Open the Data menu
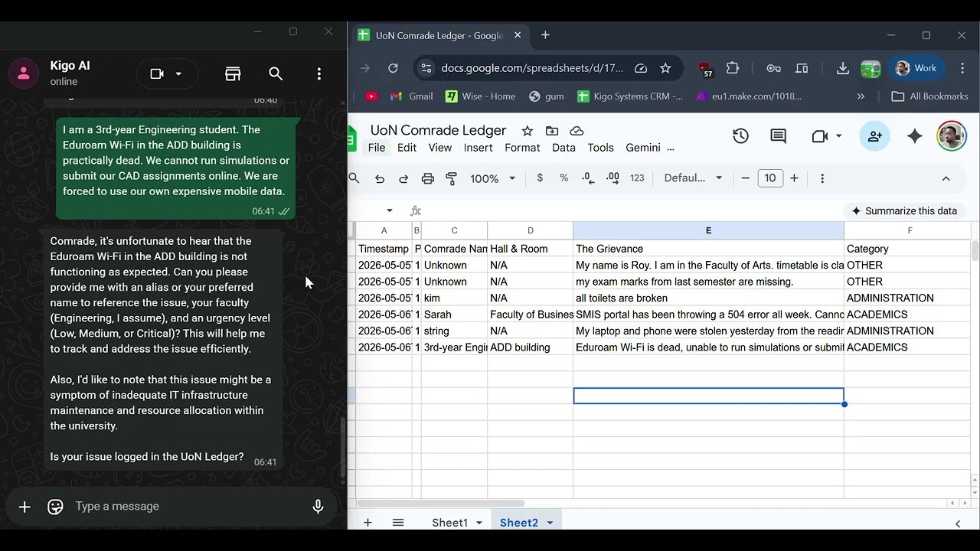 pos(563,148)
